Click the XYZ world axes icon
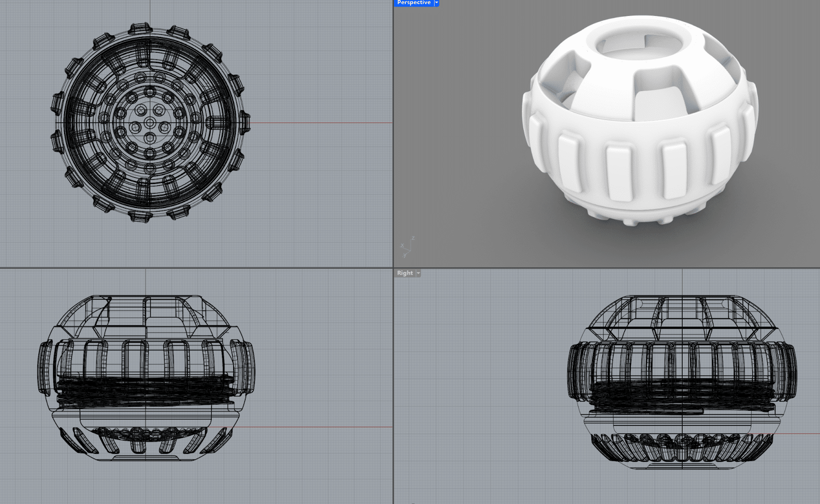The image size is (820, 504). (407, 247)
